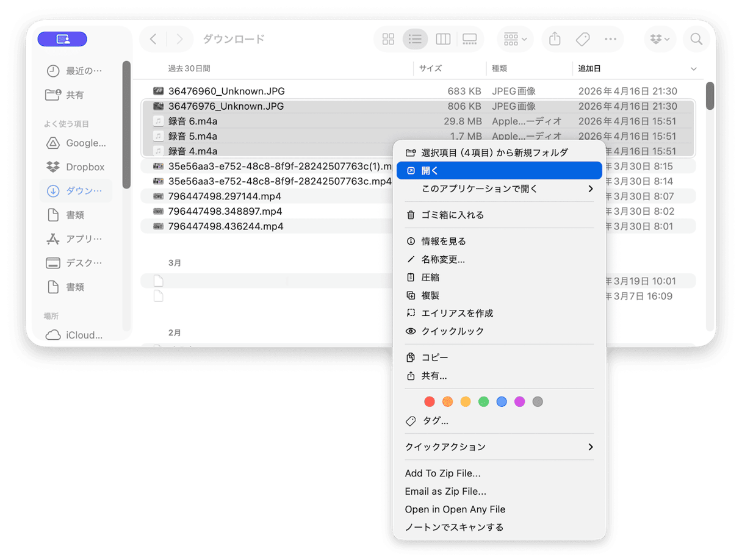Open アプリケーション in the sidebar
The width and height of the screenshot is (742, 560).
(76, 239)
